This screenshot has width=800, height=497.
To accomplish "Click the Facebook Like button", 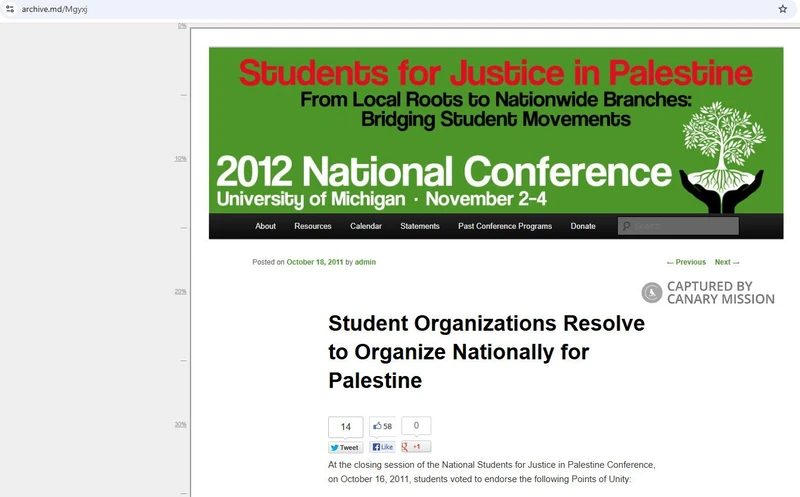I will pos(382,447).
